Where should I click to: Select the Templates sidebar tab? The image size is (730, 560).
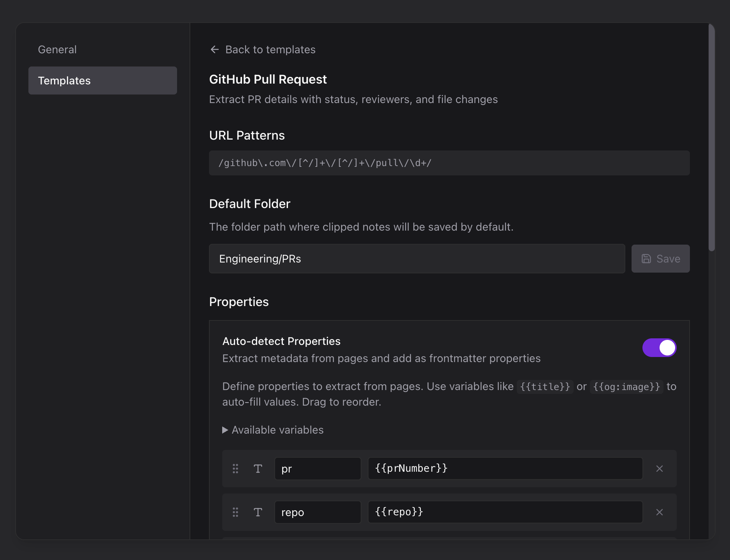103,80
